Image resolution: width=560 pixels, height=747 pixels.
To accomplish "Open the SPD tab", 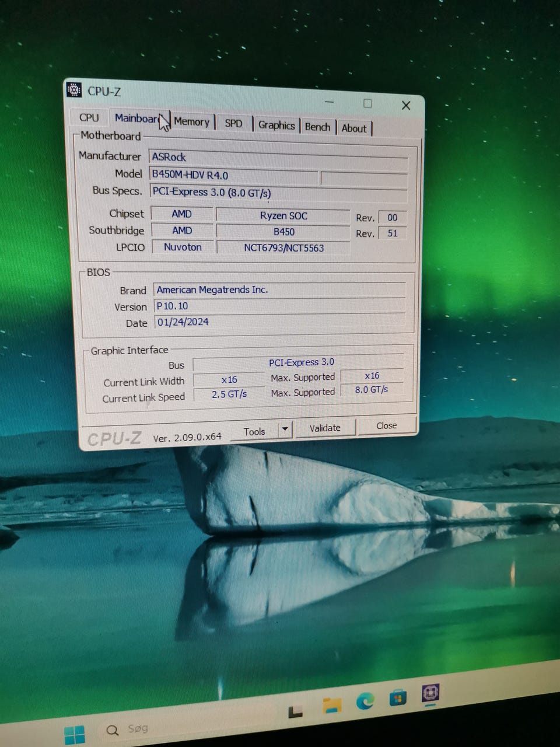I will [233, 123].
